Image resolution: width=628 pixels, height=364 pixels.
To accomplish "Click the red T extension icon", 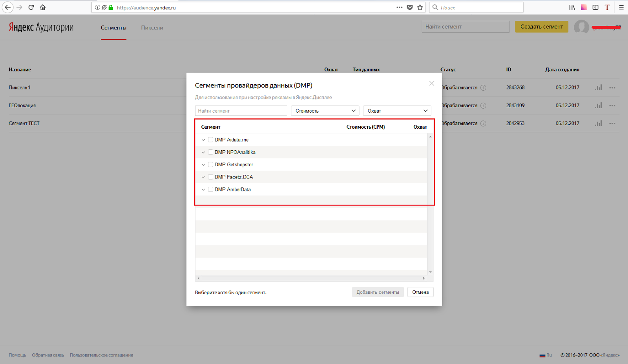I will [x=607, y=7].
